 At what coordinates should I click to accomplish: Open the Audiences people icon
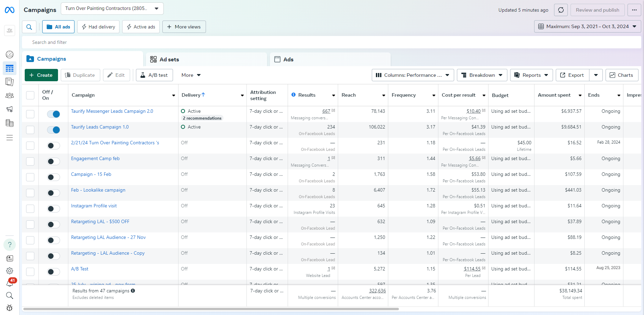point(10,96)
